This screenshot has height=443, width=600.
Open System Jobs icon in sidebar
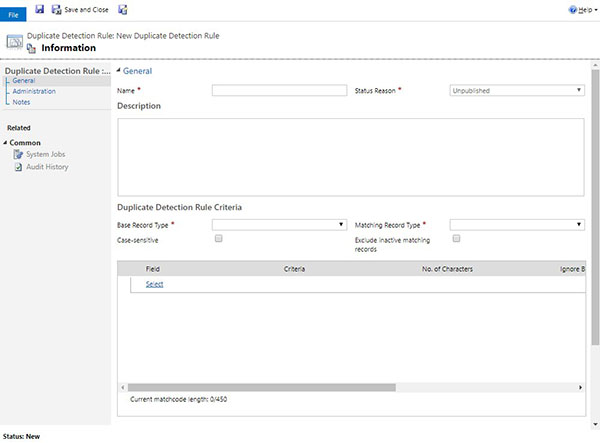tap(18, 154)
